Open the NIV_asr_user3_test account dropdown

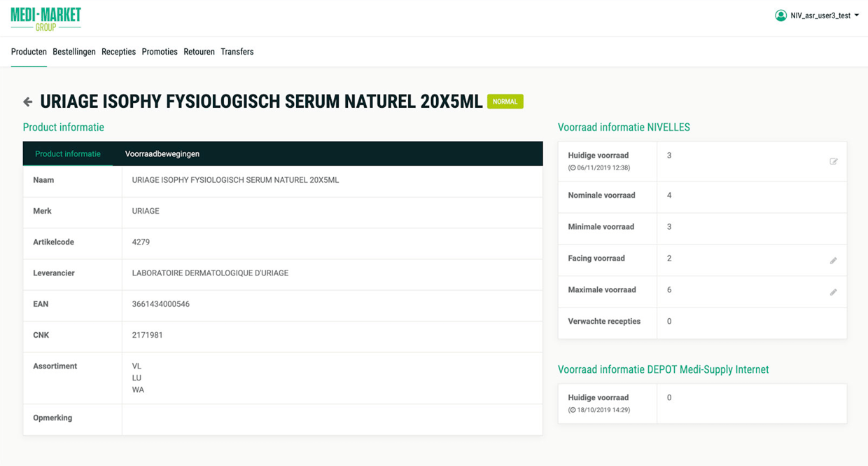822,15
